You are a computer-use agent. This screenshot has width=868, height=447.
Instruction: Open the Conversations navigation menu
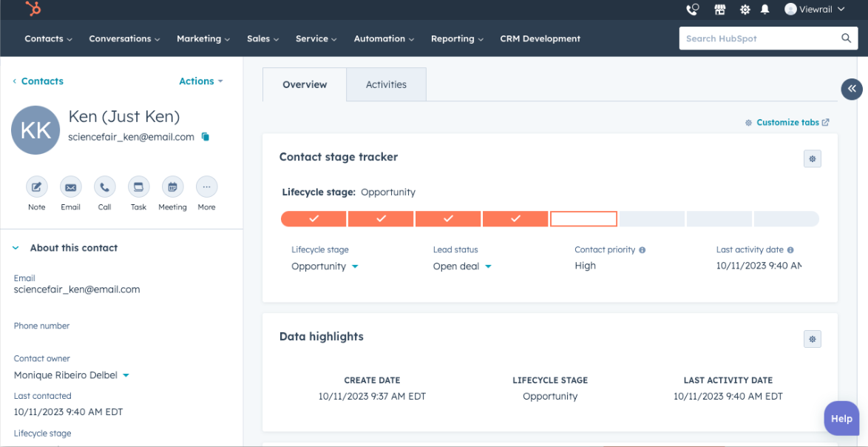tap(124, 38)
